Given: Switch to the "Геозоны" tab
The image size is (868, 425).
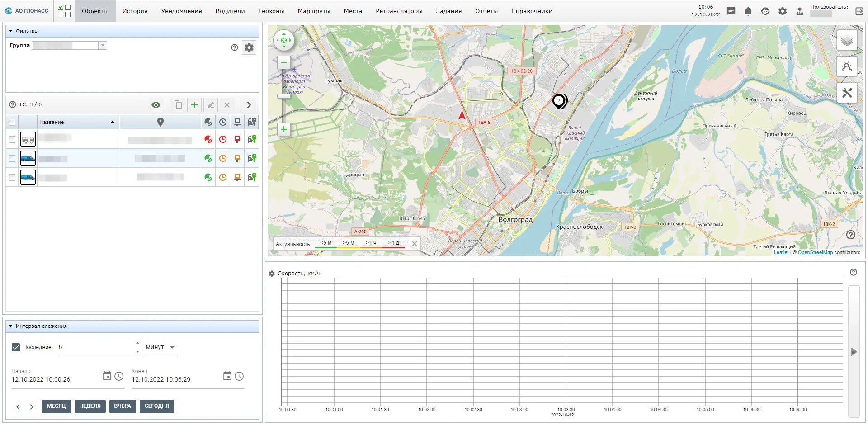Looking at the screenshot, I should (x=271, y=11).
